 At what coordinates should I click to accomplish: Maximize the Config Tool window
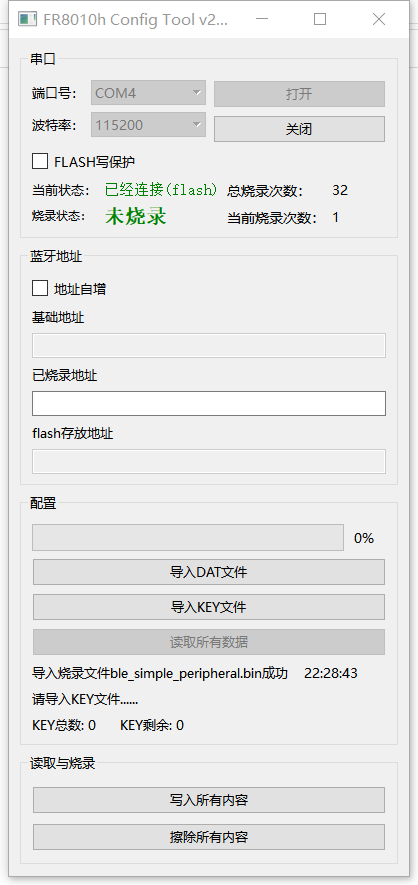[320, 19]
